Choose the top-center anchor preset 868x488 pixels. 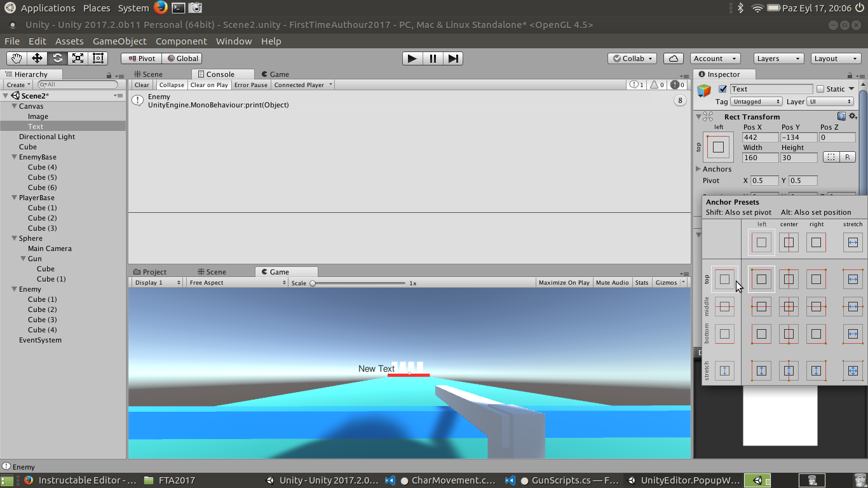pos(789,279)
